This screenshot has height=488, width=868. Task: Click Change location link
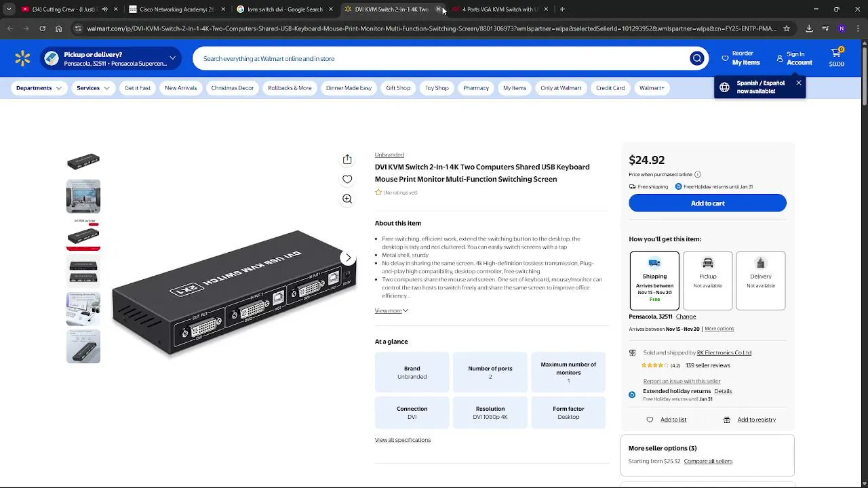click(x=686, y=317)
